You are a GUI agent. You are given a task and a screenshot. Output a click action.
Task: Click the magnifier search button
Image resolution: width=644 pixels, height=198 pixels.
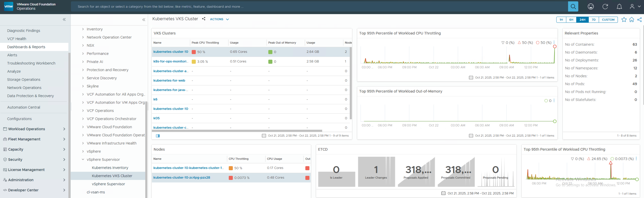573,7
